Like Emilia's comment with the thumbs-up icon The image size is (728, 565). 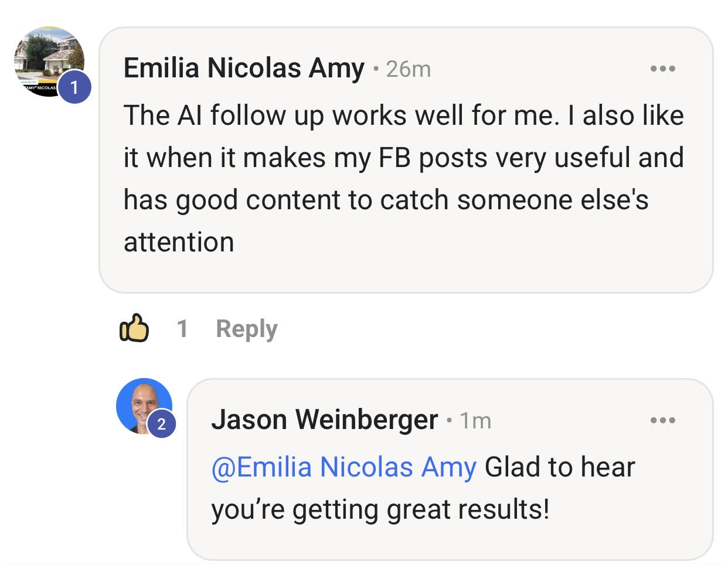tap(134, 328)
